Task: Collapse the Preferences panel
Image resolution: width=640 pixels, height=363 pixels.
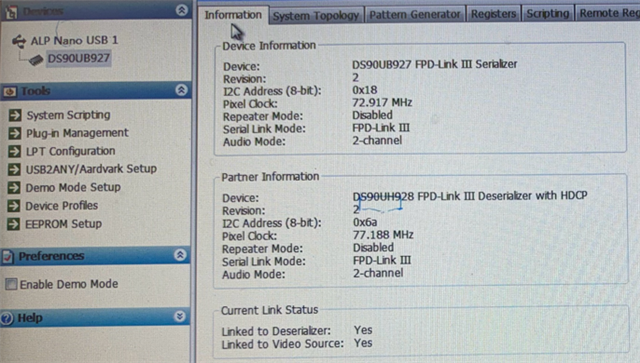Action: coord(180,255)
